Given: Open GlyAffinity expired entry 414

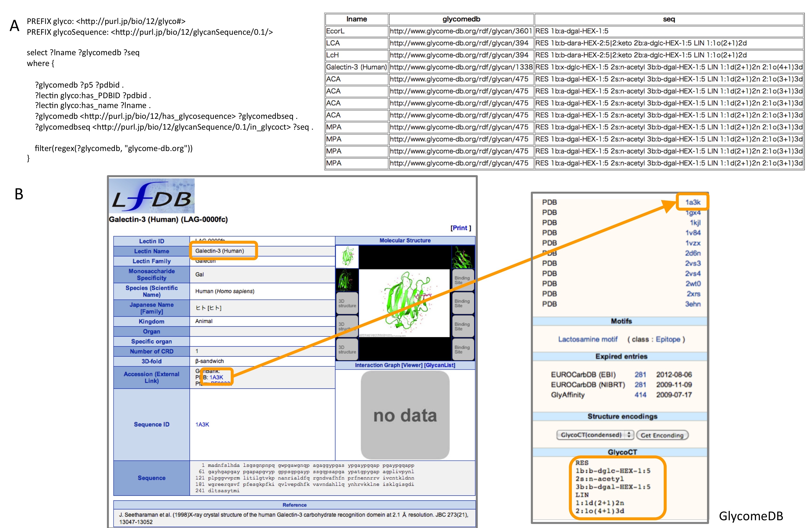Looking at the screenshot, I should point(640,395).
